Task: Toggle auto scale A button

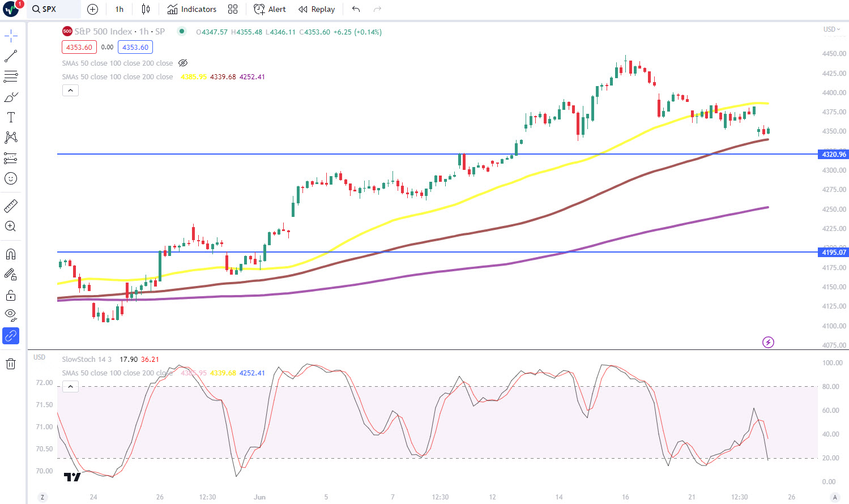Action: tap(835, 497)
